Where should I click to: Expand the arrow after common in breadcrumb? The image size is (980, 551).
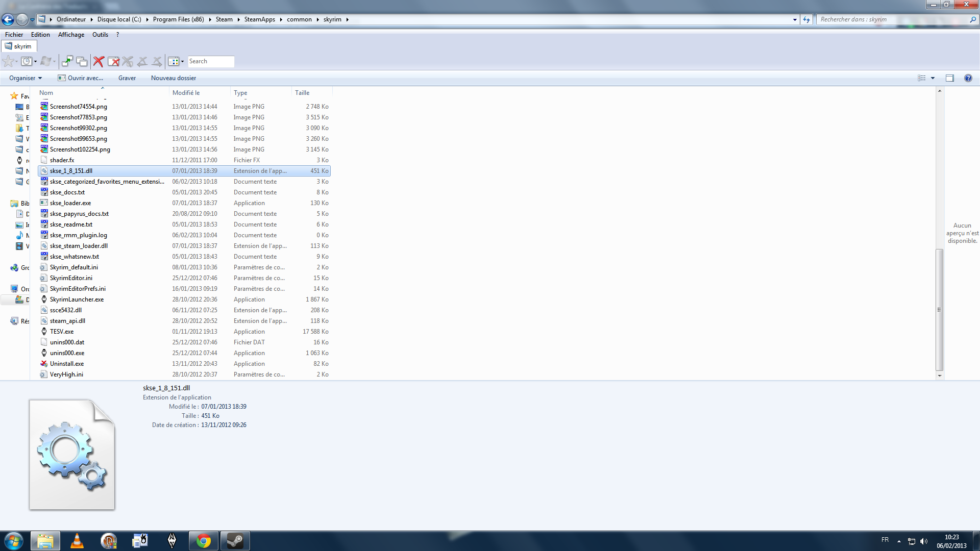point(317,19)
